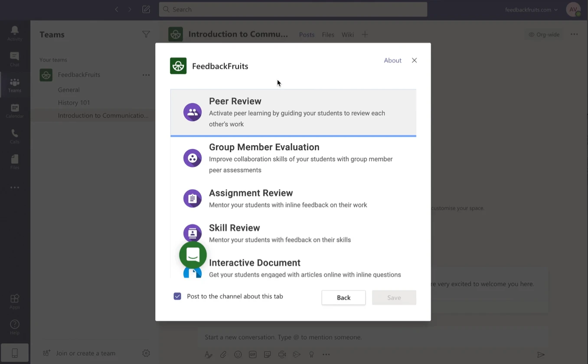Click the Search field at top

(293, 10)
